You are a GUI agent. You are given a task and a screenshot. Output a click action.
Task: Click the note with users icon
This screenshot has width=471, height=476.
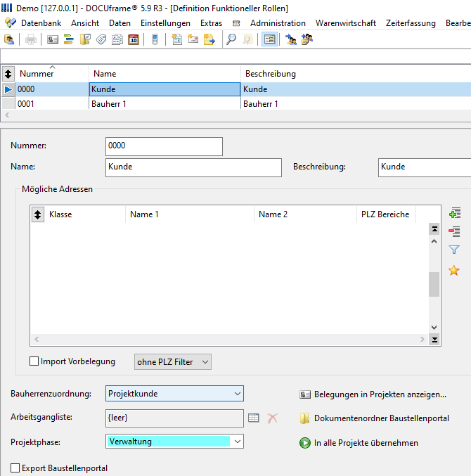pos(307,39)
